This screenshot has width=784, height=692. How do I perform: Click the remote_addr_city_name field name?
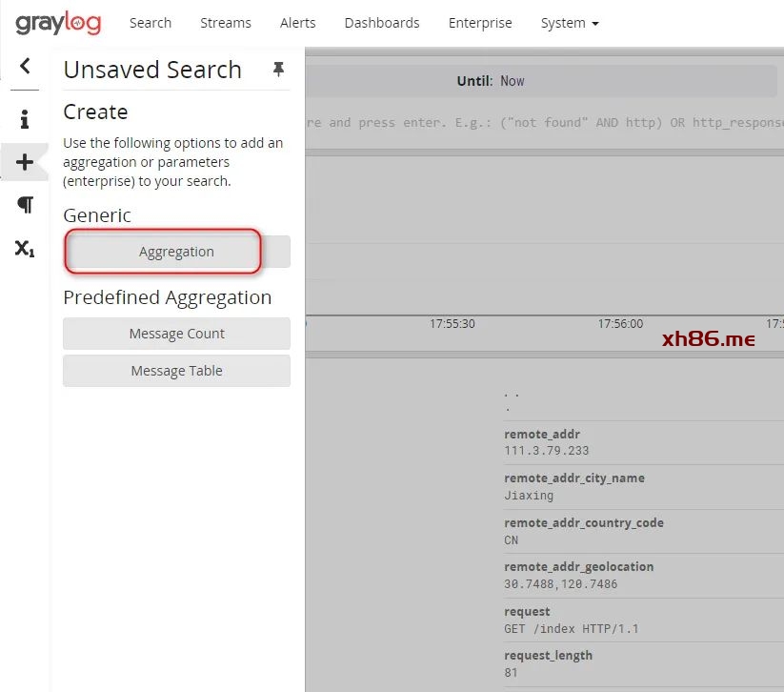point(573,478)
